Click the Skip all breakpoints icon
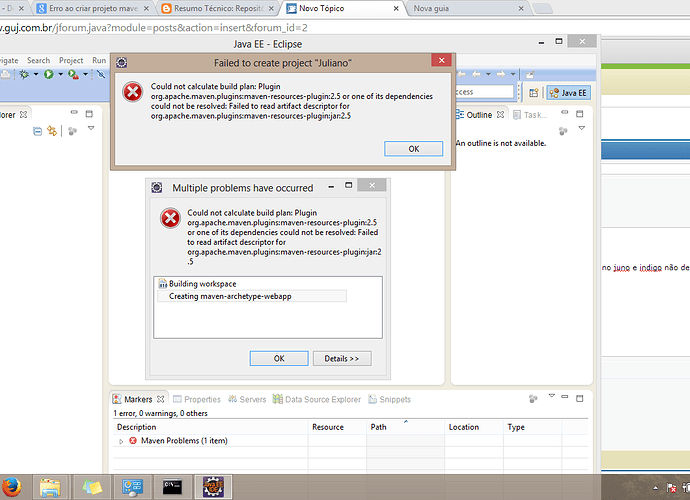This screenshot has width=690, height=500. 101,74
